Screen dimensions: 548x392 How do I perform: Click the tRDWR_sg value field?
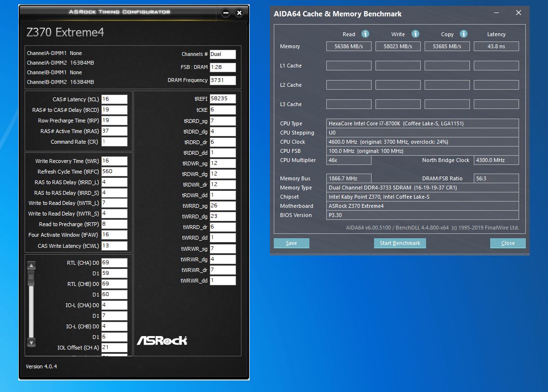[x=223, y=163]
